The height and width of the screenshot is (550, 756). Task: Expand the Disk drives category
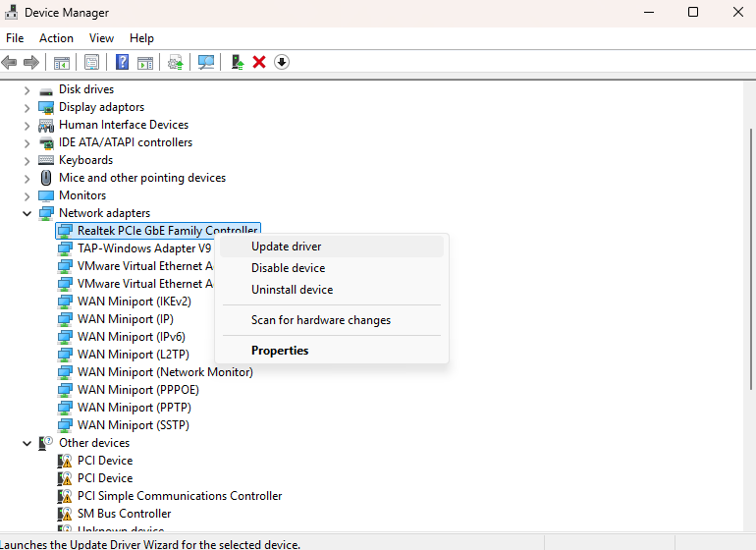coord(27,89)
